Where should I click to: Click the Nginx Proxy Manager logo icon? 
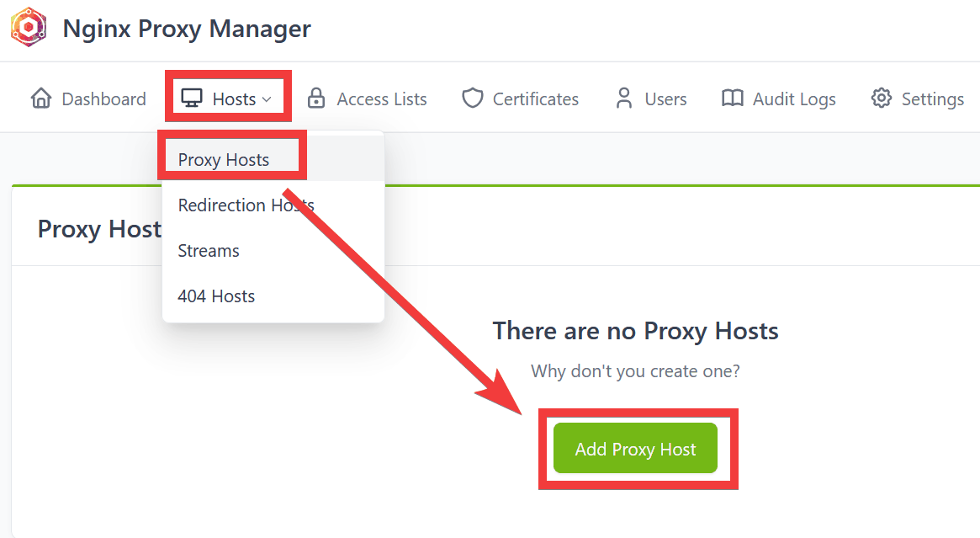(28, 28)
